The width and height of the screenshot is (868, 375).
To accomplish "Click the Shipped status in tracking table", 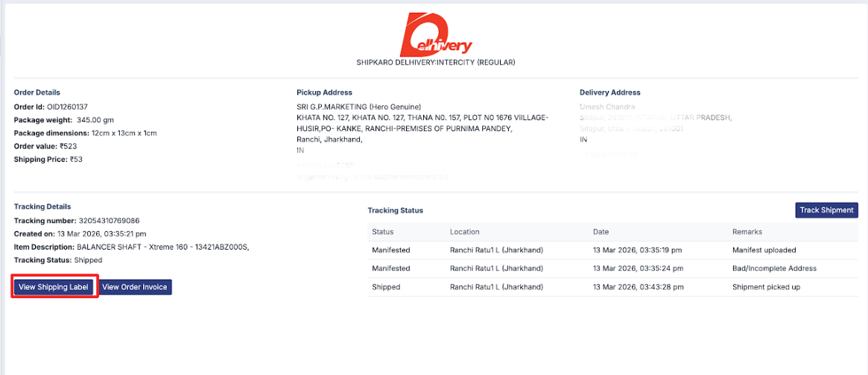I will click(x=386, y=287).
